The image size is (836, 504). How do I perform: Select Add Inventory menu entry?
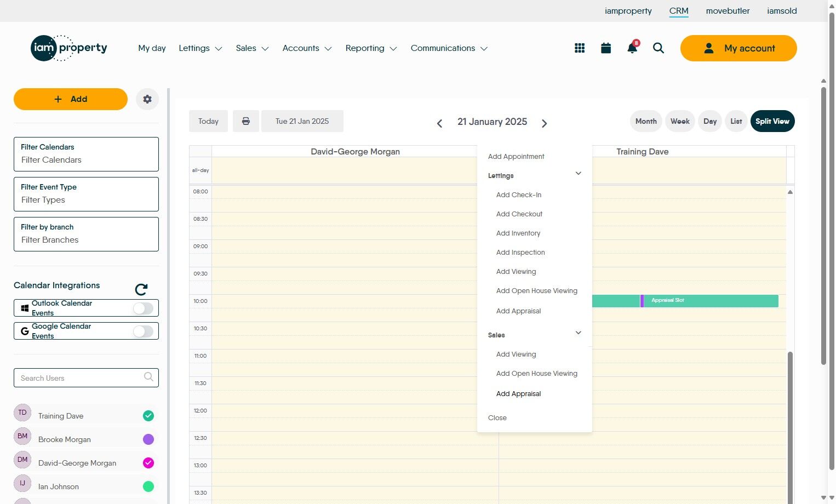[x=518, y=233]
